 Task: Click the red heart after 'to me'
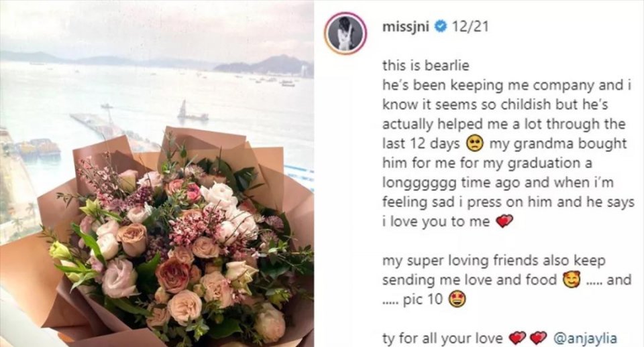tap(504, 222)
